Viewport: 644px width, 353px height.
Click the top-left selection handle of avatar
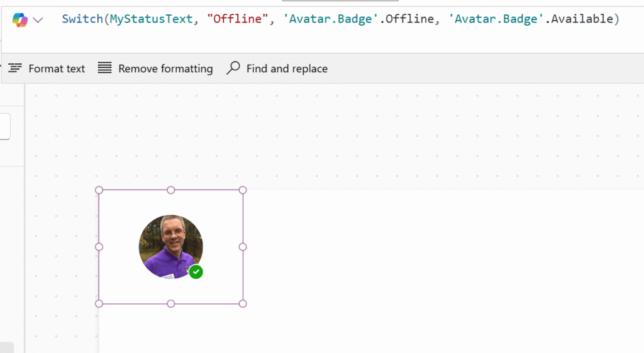pyautogui.click(x=99, y=190)
